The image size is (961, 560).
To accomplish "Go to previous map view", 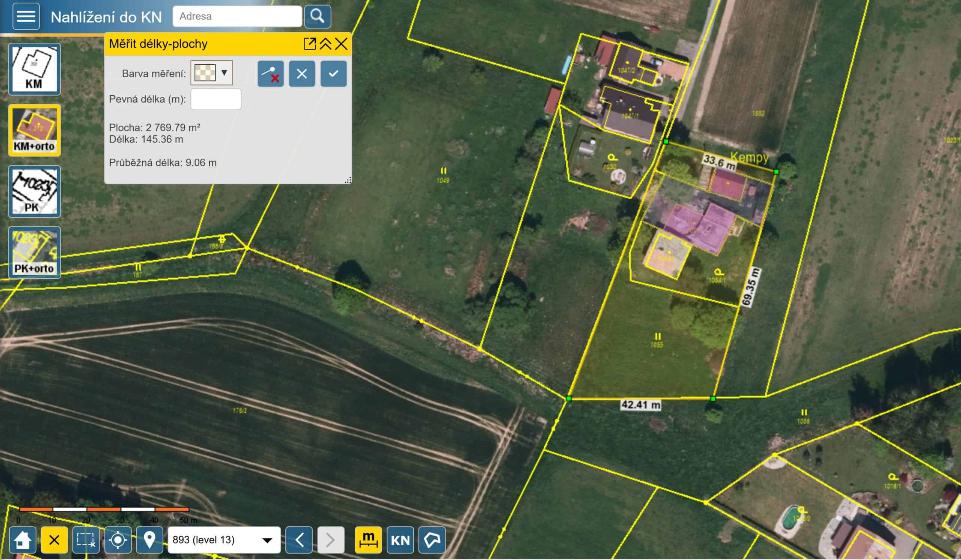I will (x=299, y=540).
